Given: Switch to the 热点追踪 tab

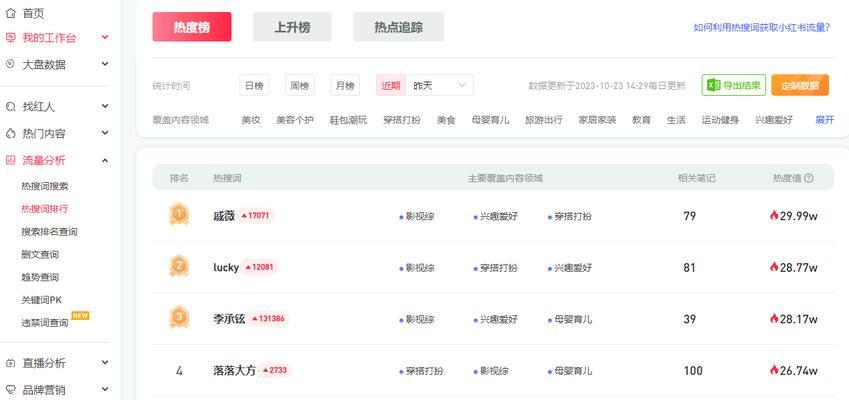Looking at the screenshot, I should (399, 27).
